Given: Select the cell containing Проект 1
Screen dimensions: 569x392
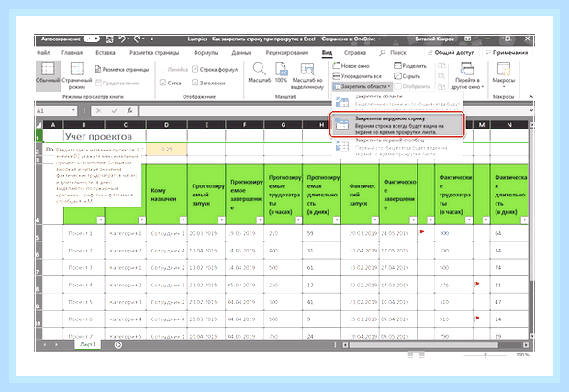Looking at the screenshot, I should 84,233.
